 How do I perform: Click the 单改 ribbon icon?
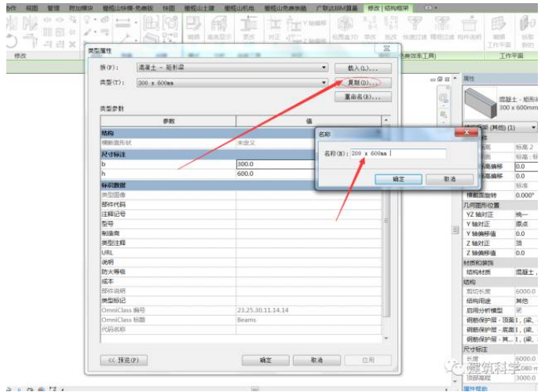(x=370, y=27)
